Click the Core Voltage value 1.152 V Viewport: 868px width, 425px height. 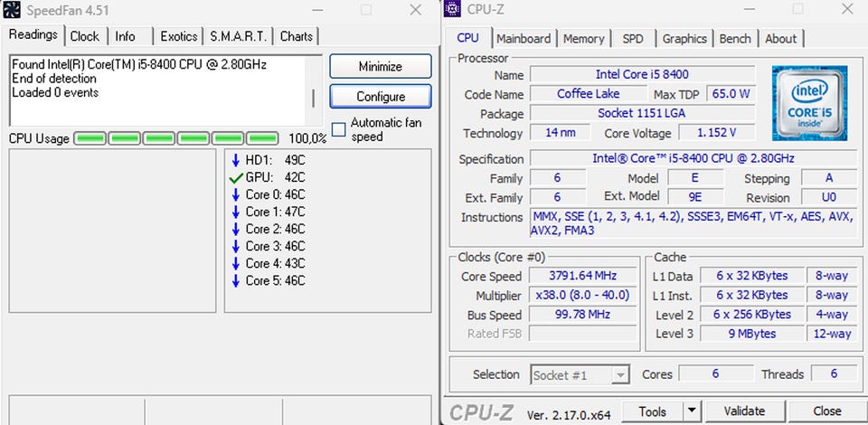click(716, 133)
